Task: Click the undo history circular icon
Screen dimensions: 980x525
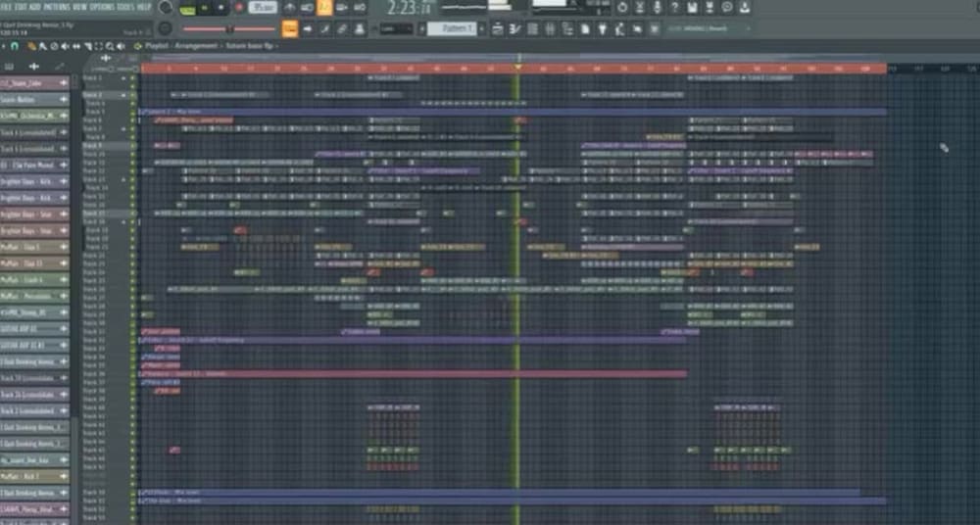Action: coord(622,8)
